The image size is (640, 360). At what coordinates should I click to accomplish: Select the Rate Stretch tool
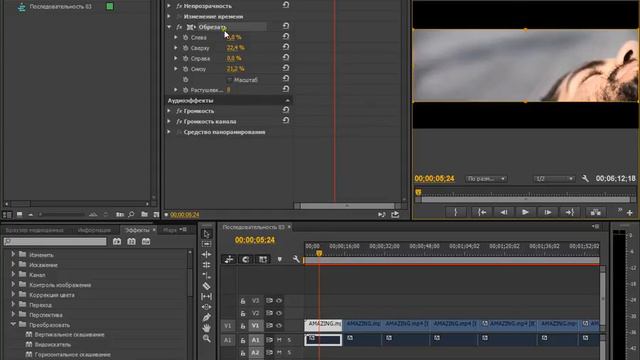(207, 276)
